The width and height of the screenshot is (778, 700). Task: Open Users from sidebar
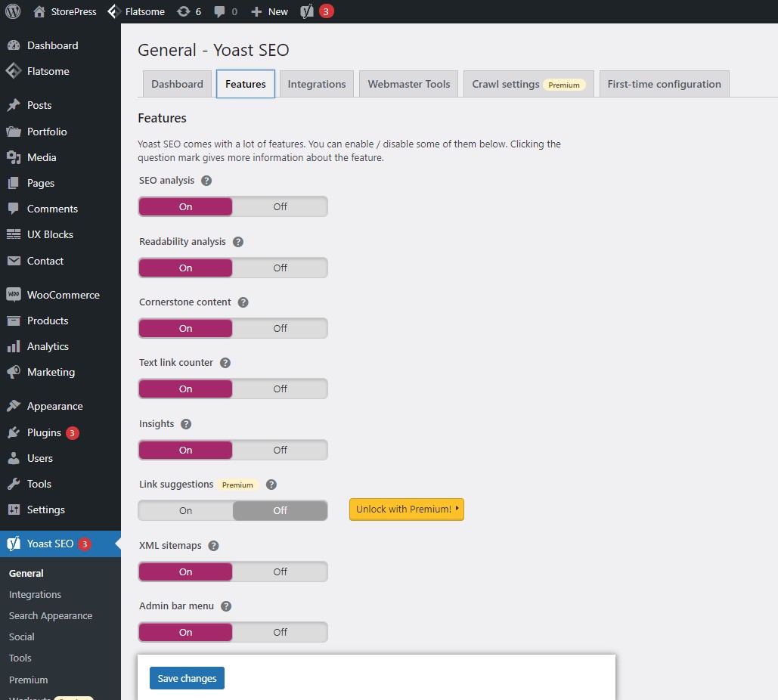tap(60, 458)
